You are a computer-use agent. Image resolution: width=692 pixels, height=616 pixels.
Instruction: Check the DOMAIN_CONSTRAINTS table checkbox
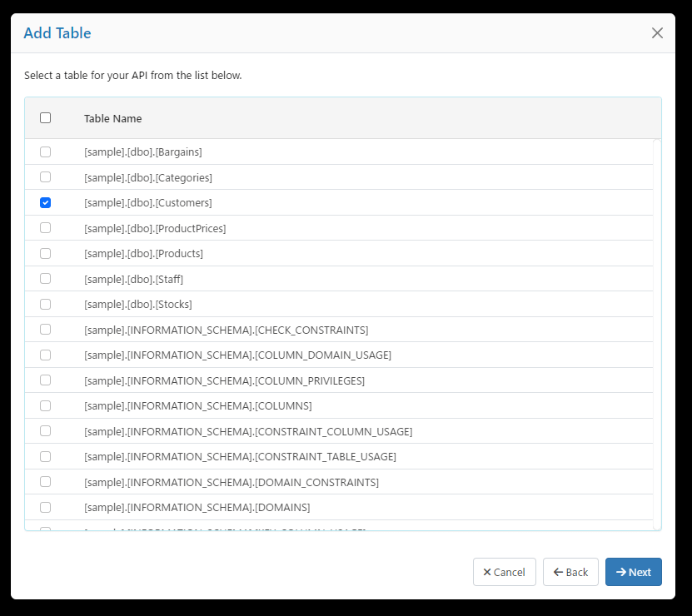coord(46,482)
